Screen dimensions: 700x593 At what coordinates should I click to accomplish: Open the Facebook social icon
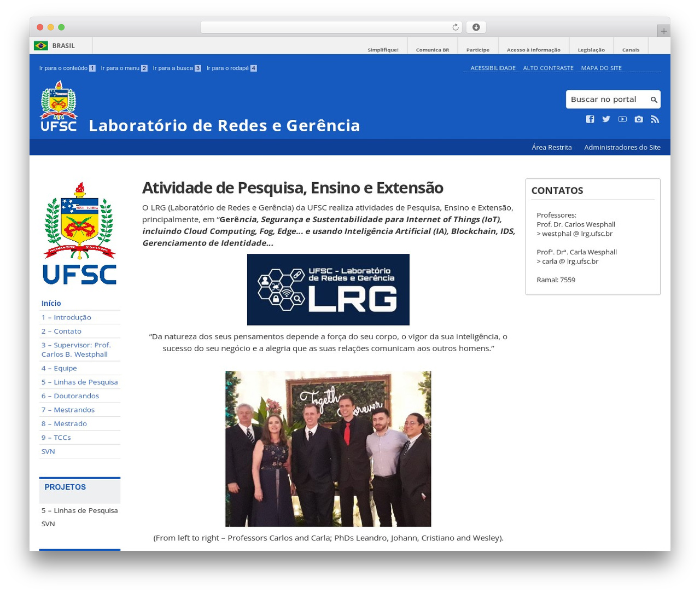tap(590, 119)
